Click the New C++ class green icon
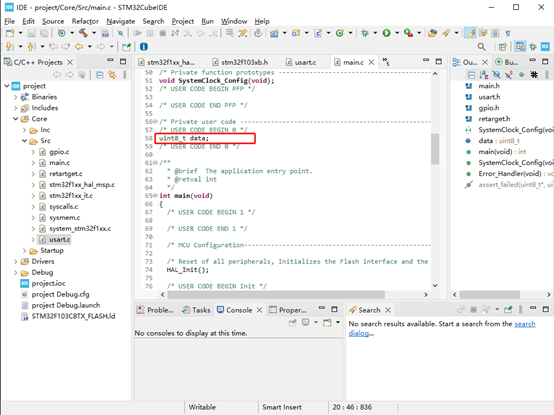The width and height of the screenshot is (554, 415). pos(340,33)
